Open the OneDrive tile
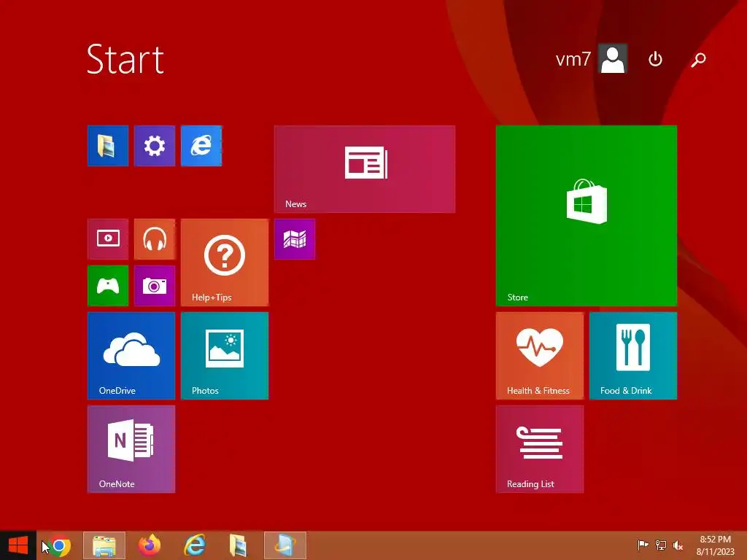 pos(131,356)
